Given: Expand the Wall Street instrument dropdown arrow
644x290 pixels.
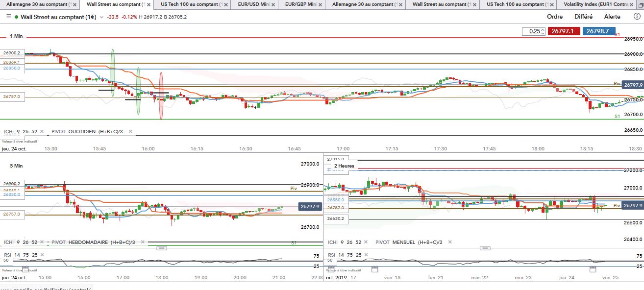Looking at the screenshot, I should [101, 17].
